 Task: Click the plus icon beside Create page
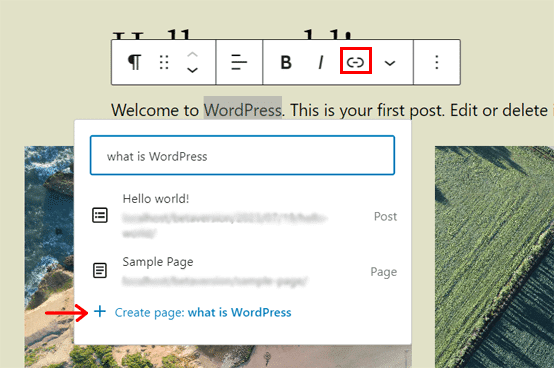tap(100, 311)
